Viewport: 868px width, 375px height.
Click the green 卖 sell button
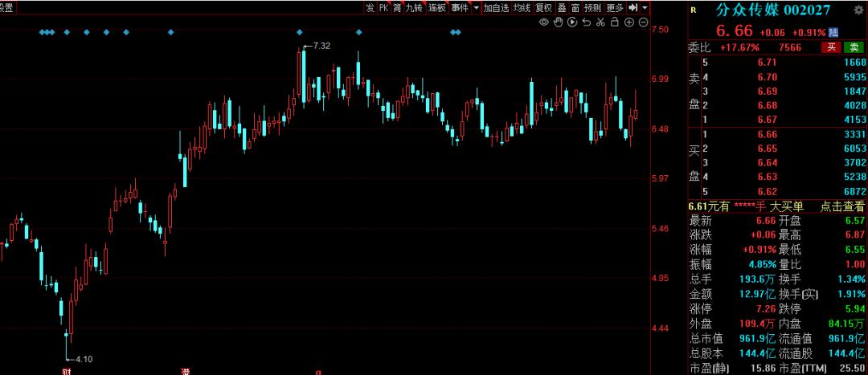coord(854,47)
